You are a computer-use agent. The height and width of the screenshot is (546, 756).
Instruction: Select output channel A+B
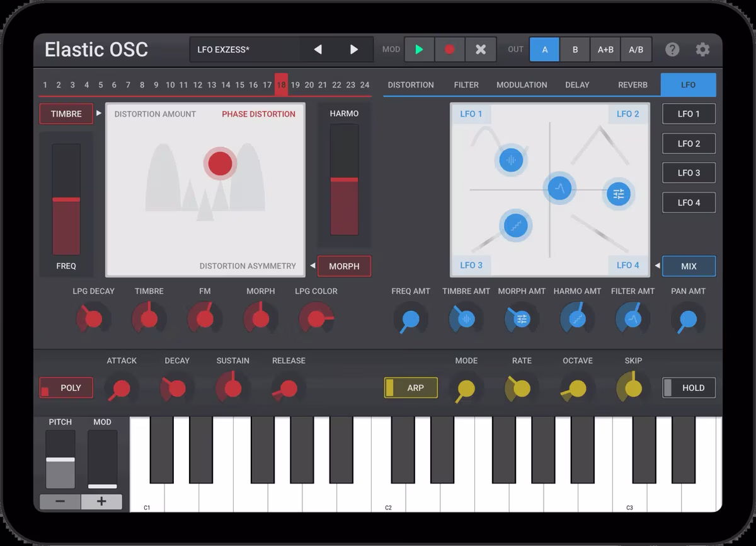(x=605, y=49)
